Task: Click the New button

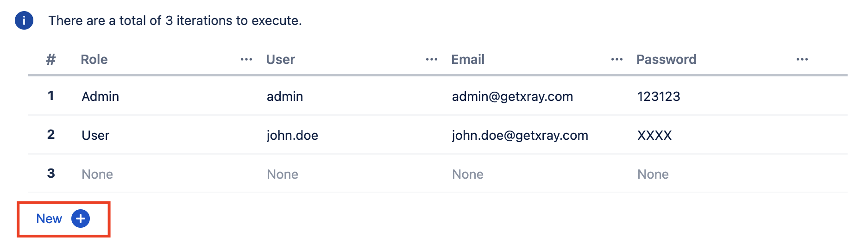Action: point(63,219)
